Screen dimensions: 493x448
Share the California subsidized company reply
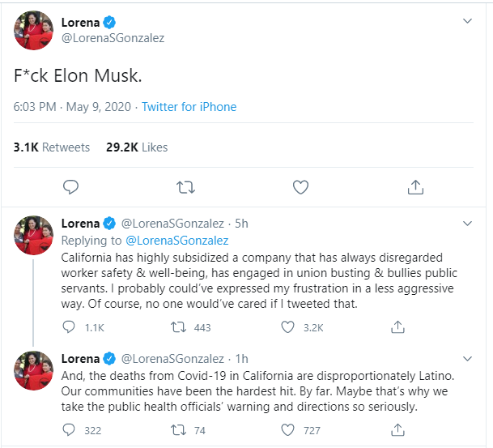click(x=397, y=327)
